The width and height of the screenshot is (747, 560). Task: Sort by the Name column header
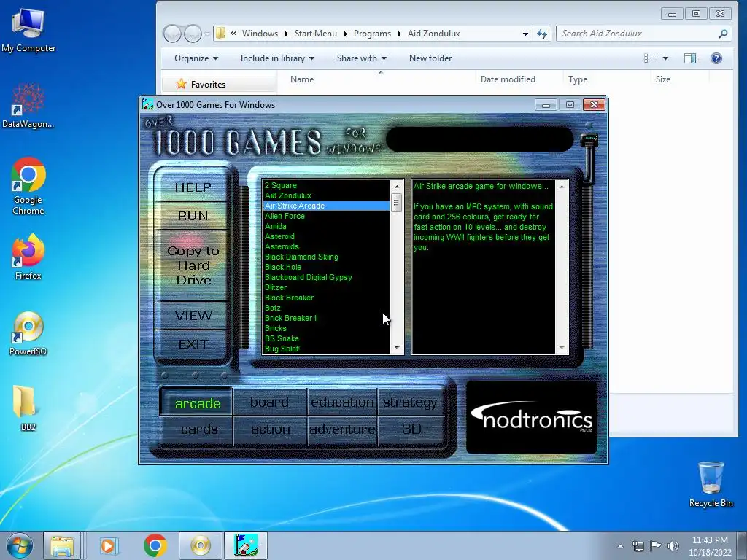[302, 79]
